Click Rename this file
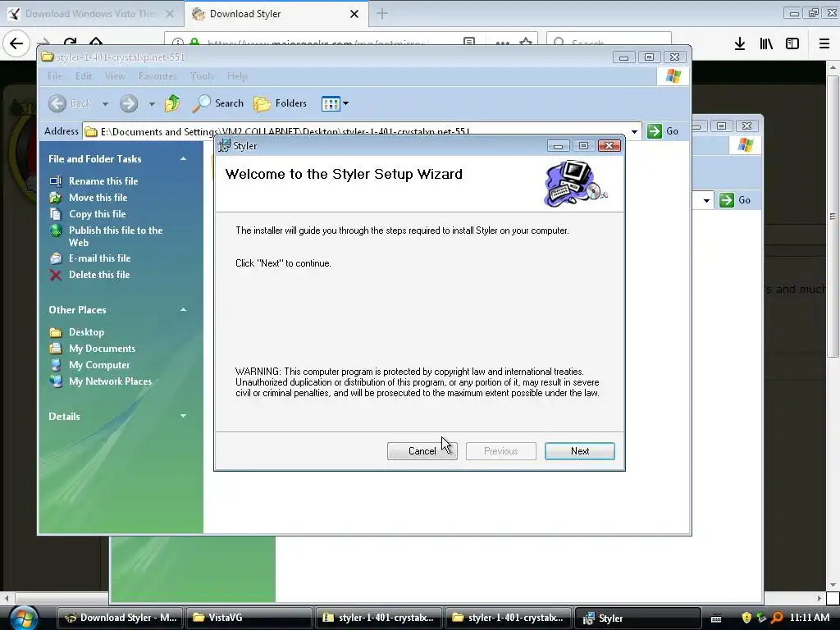 pyautogui.click(x=103, y=181)
